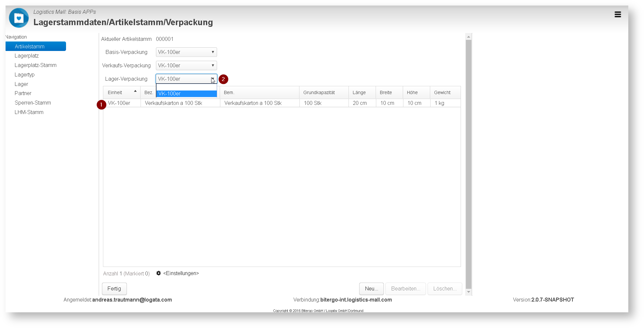Click the Navigation heading
The height and width of the screenshot is (328, 644).
point(16,37)
